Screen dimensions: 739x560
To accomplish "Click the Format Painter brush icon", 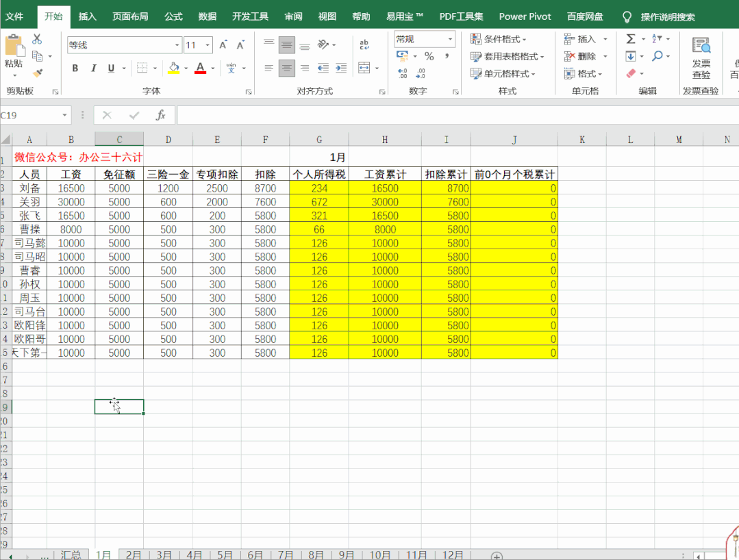I will [x=38, y=73].
